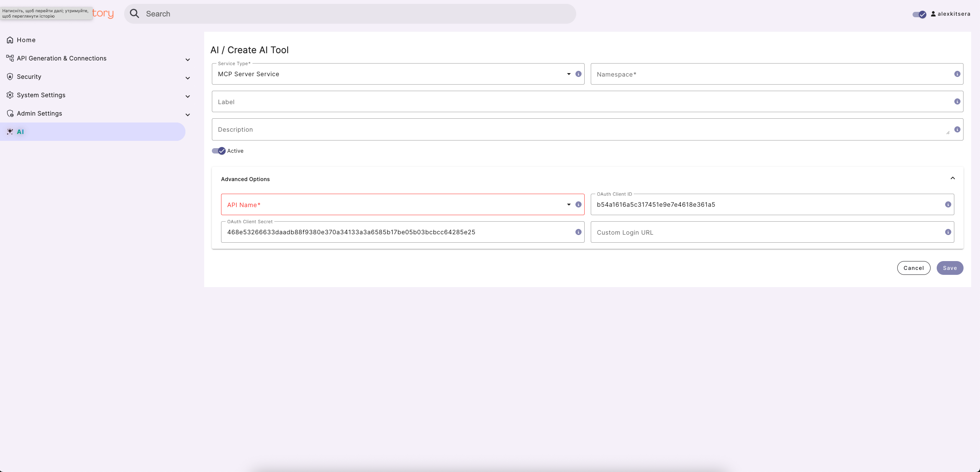Collapse the Advanced Options section
This screenshot has height=472, width=980.
pyautogui.click(x=952, y=178)
